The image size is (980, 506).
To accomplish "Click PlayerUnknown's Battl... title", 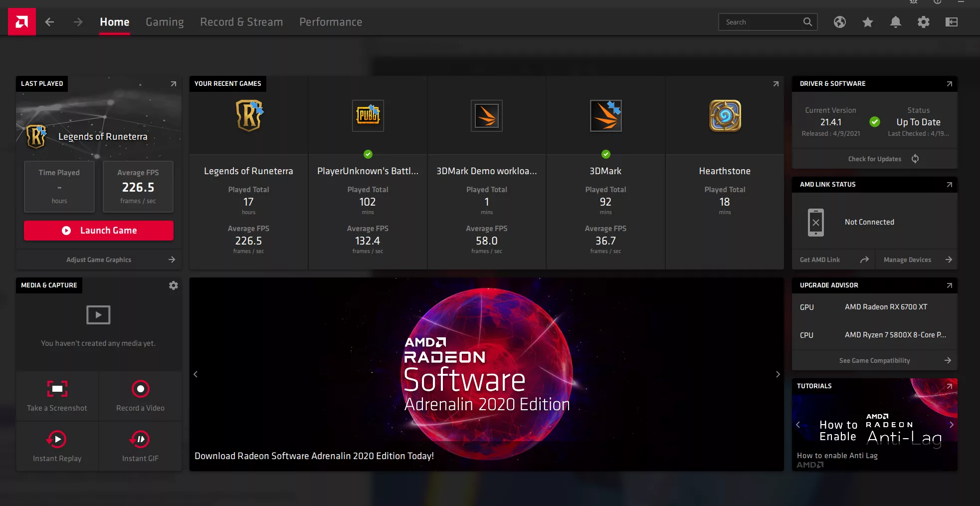I will point(368,171).
